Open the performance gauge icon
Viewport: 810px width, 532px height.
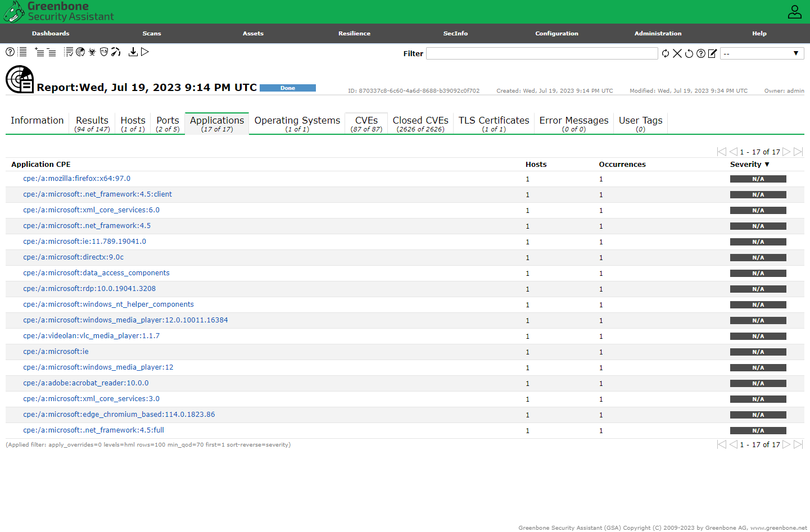pyautogui.click(x=116, y=52)
